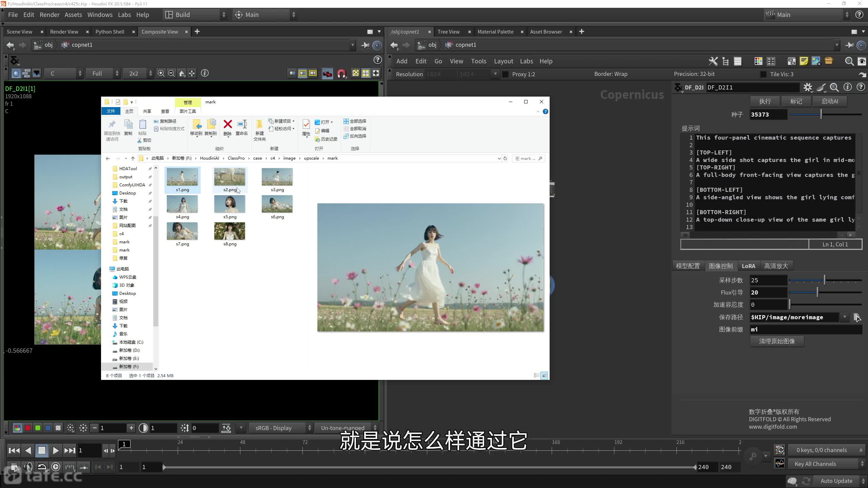Toggle the red channel display button
This screenshot has height=488, width=868.
click(x=28, y=428)
